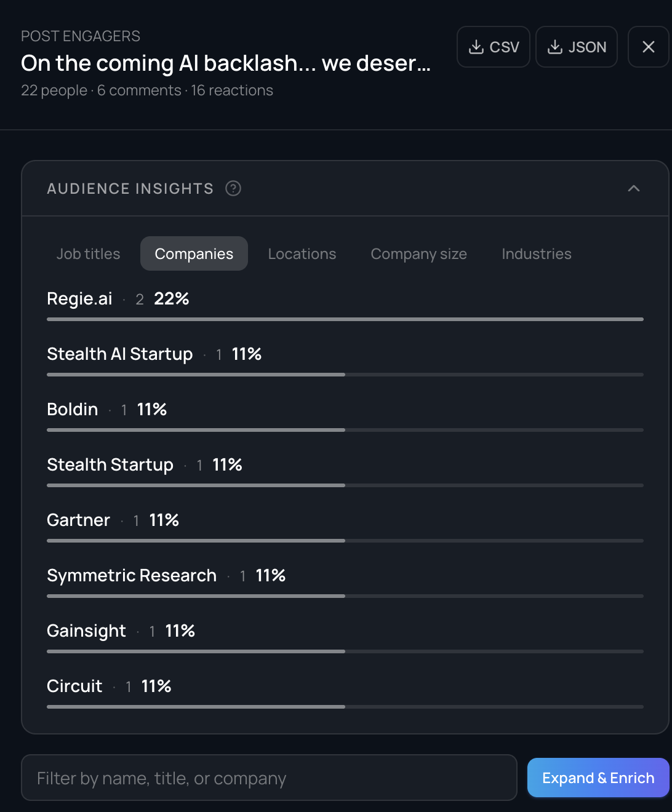Click the Expand & Enrich button
Screen dimensions: 672x812
point(598,778)
